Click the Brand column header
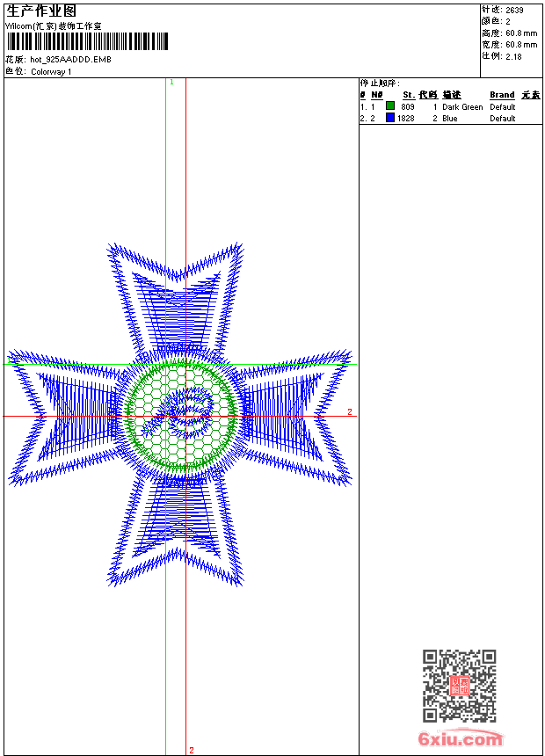 (502, 95)
